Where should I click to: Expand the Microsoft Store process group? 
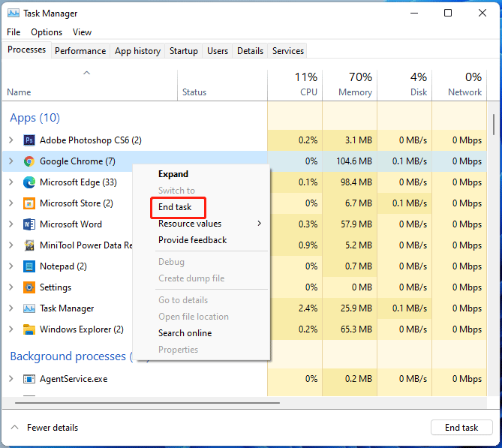pyautogui.click(x=11, y=203)
